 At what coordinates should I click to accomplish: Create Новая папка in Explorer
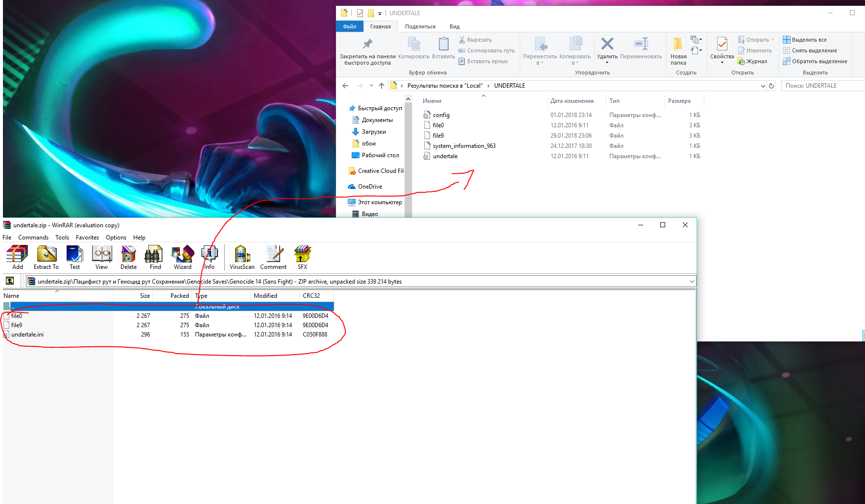(678, 51)
